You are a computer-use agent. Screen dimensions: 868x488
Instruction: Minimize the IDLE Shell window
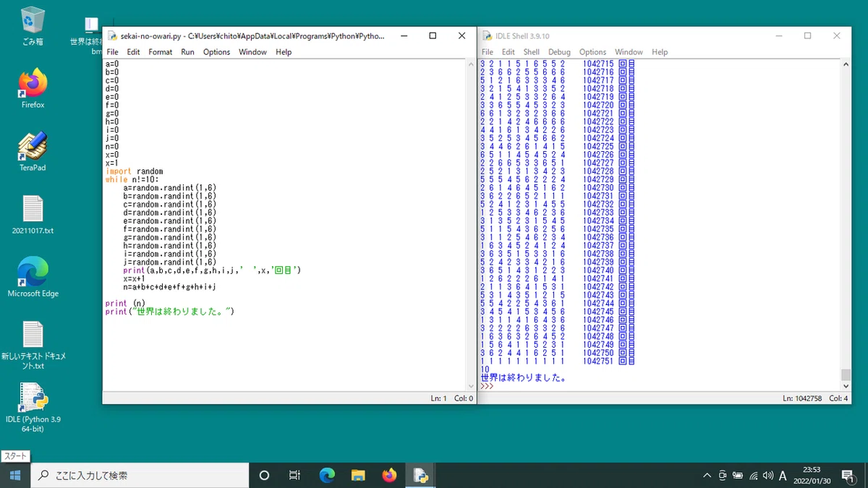[778, 35]
